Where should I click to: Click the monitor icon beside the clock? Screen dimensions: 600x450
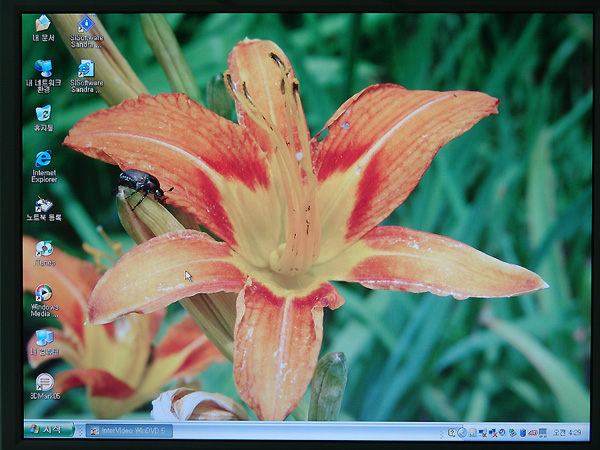pyautogui.click(x=543, y=433)
